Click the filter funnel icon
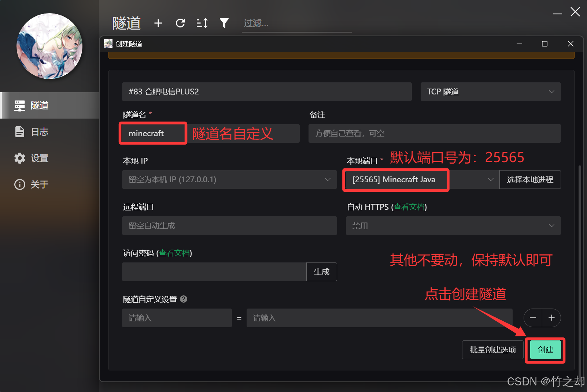 [224, 23]
